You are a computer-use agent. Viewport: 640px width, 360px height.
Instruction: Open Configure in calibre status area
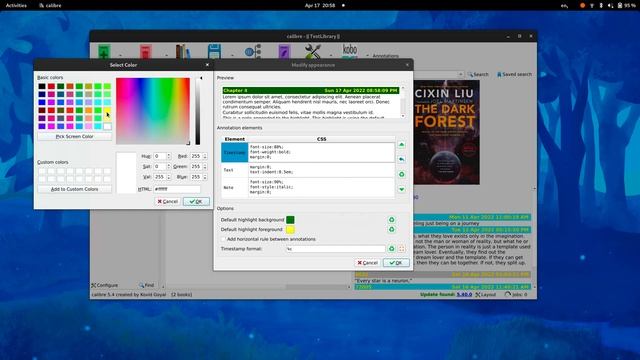[104, 285]
